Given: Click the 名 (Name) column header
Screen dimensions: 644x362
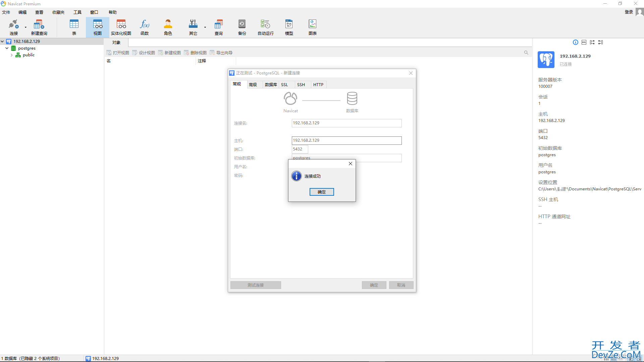Looking at the screenshot, I should click(x=150, y=61).
